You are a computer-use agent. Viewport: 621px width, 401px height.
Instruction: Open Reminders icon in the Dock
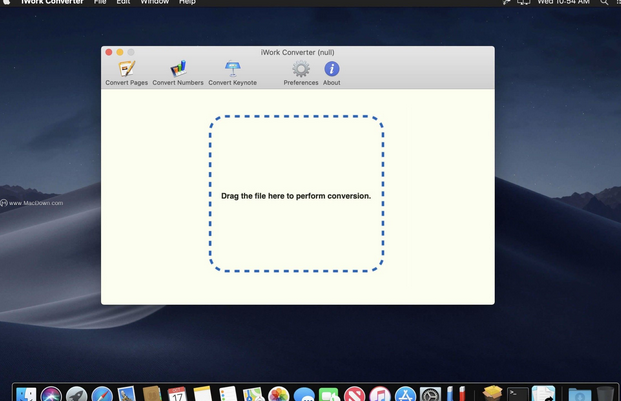228,394
